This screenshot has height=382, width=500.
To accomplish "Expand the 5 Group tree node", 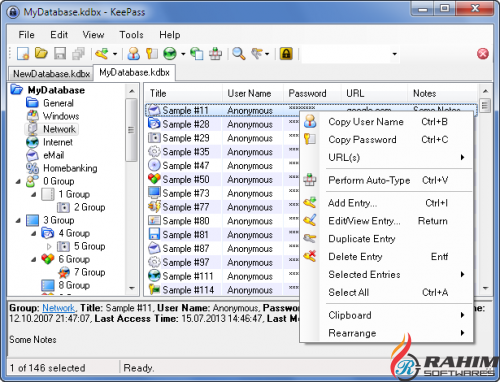I will click(x=49, y=246).
